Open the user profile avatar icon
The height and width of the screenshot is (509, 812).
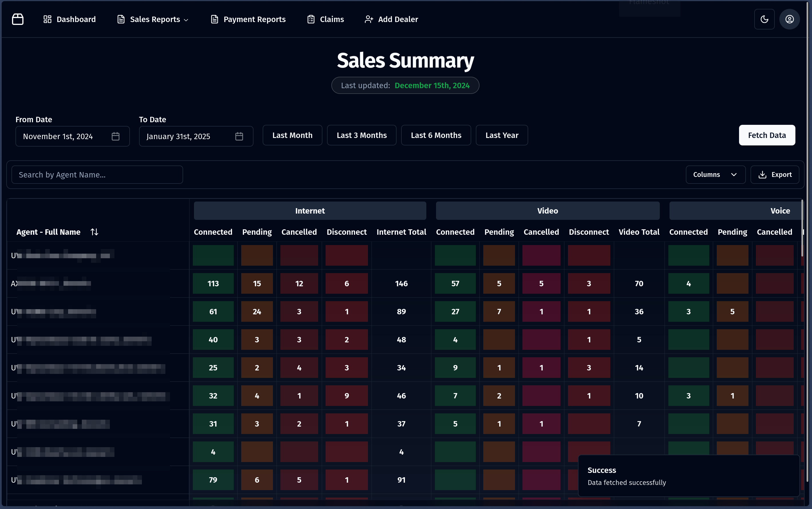click(789, 19)
